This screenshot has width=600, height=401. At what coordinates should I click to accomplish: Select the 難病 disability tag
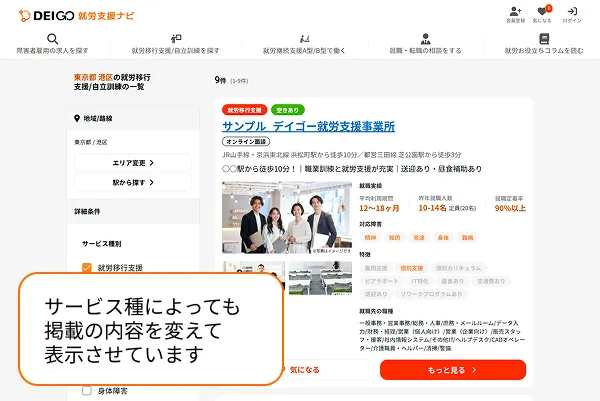467,238
